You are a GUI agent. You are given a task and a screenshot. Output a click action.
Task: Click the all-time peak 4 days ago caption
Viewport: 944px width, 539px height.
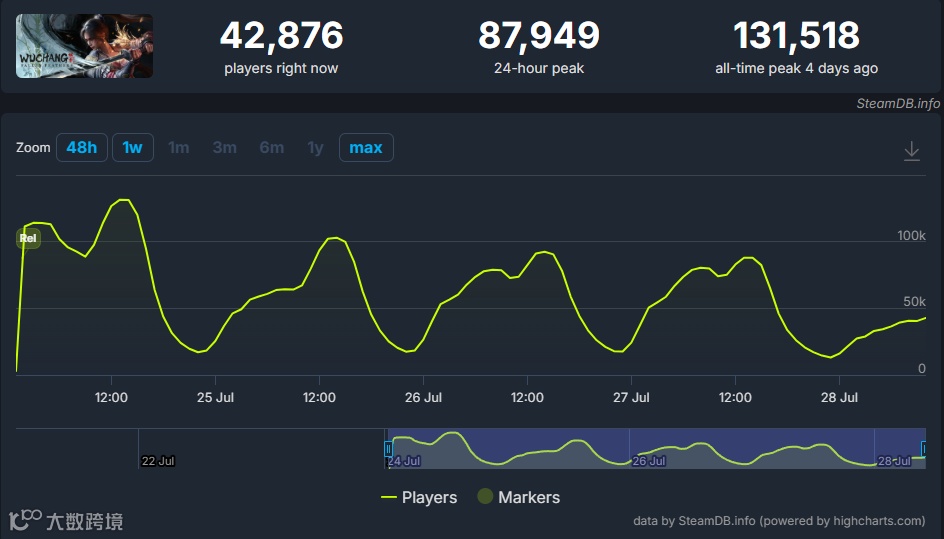pos(796,69)
